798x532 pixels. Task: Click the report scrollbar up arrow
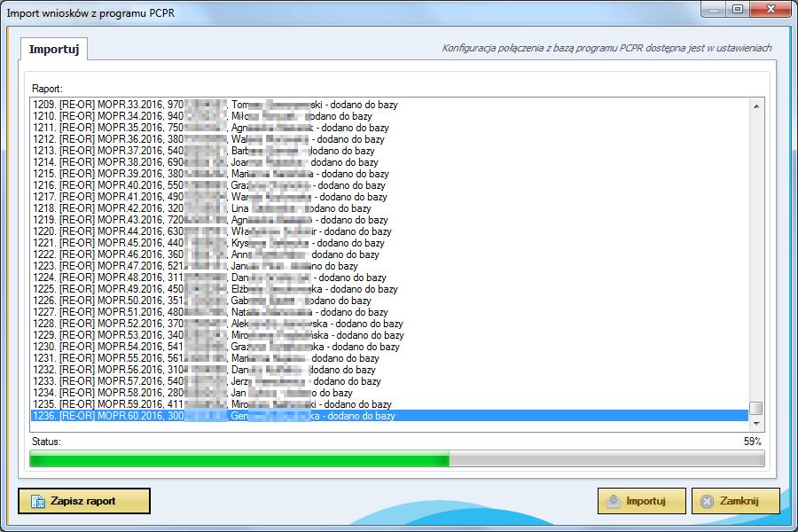pyautogui.click(x=755, y=106)
